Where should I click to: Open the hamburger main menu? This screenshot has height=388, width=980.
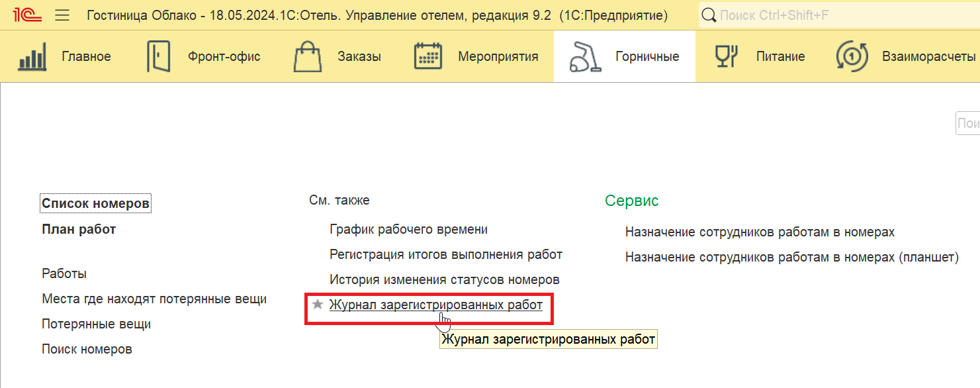(x=62, y=15)
